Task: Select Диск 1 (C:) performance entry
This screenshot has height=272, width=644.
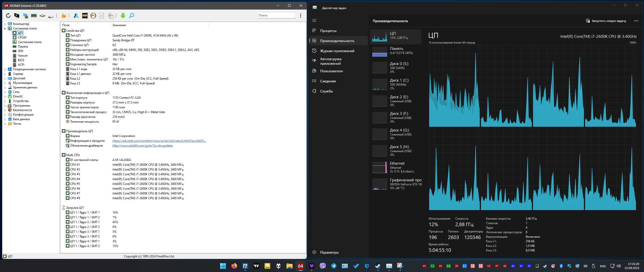Action: click(396, 84)
